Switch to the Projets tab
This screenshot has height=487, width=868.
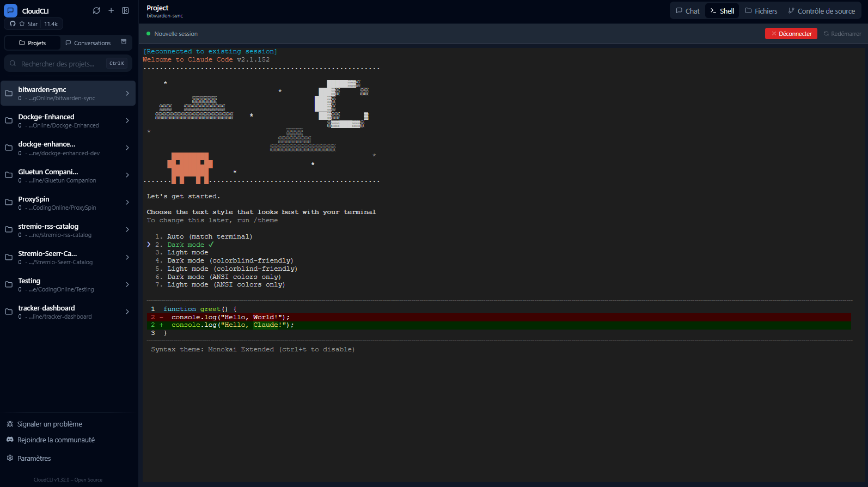(x=32, y=43)
